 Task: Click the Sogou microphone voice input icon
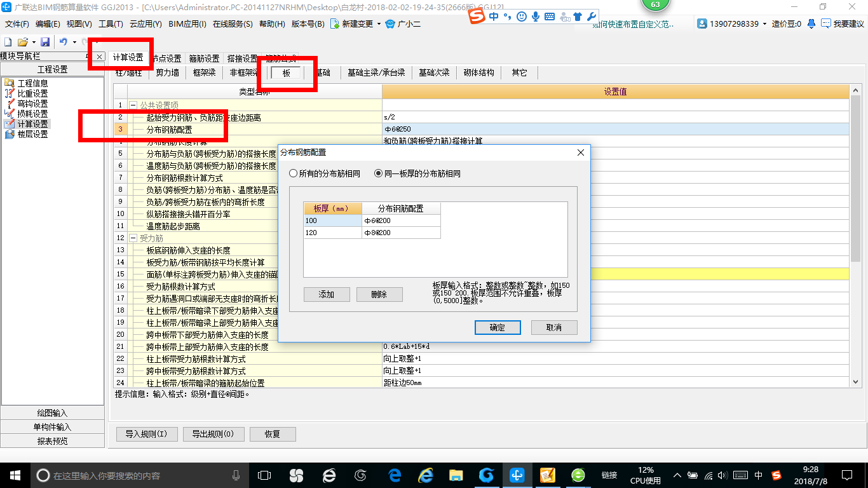pyautogui.click(x=536, y=17)
